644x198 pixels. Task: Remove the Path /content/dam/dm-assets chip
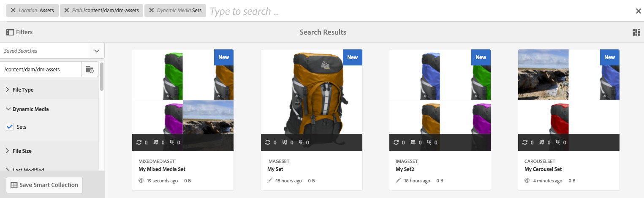[67, 11]
